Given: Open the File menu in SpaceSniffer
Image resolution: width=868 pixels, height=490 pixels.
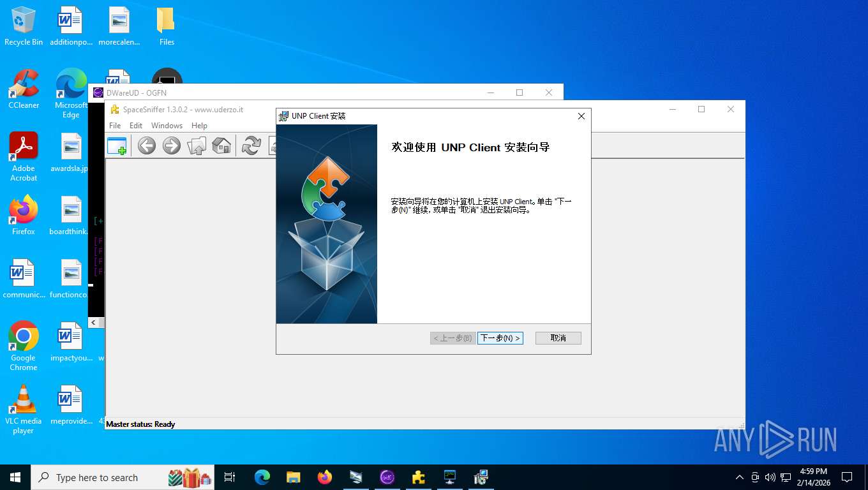Looking at the screenshot, I should (115, 126).
